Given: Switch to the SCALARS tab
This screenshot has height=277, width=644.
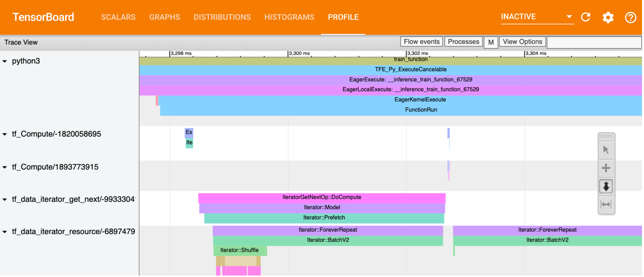Looking at the screenshot, I should [118, 17].
